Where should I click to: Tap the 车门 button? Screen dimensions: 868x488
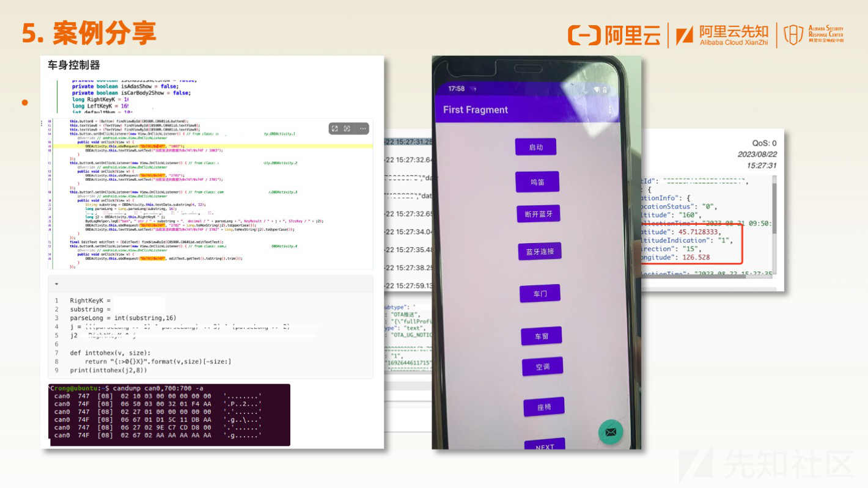click(540, 293)
